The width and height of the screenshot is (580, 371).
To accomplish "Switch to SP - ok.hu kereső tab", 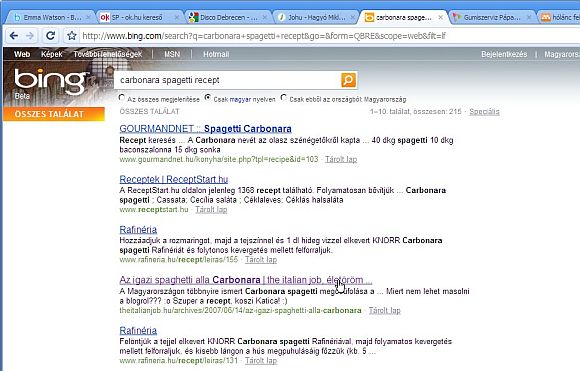I will (138, 17).
